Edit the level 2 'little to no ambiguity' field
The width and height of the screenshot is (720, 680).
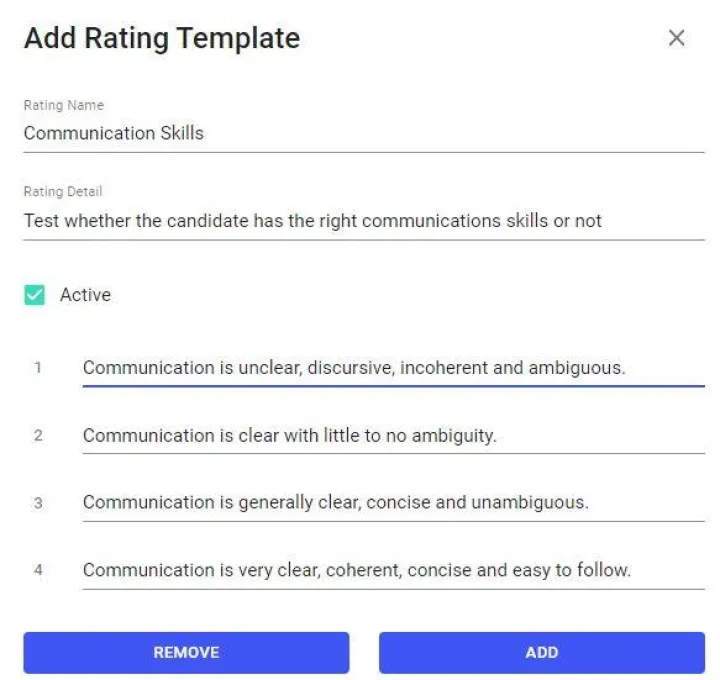click(394, 436)
